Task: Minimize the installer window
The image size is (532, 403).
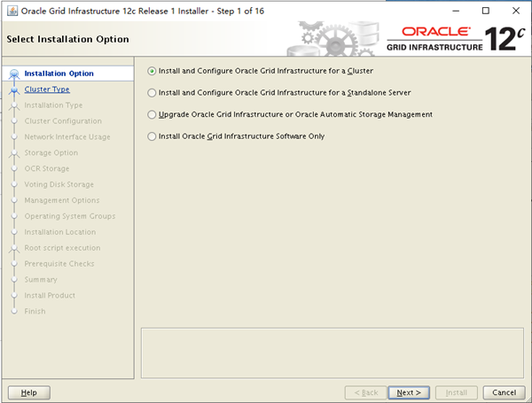Action: (456, 11)
